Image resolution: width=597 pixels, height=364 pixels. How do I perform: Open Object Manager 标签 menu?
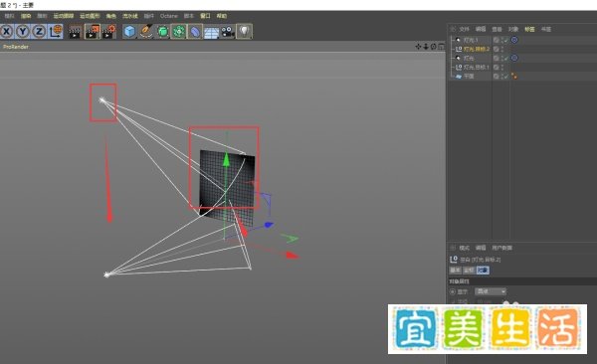tap(529, 29)
